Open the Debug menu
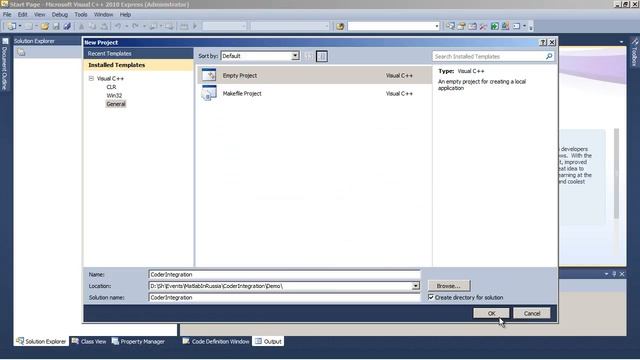Viewport: 640px width, 360px height. (60, 14)
